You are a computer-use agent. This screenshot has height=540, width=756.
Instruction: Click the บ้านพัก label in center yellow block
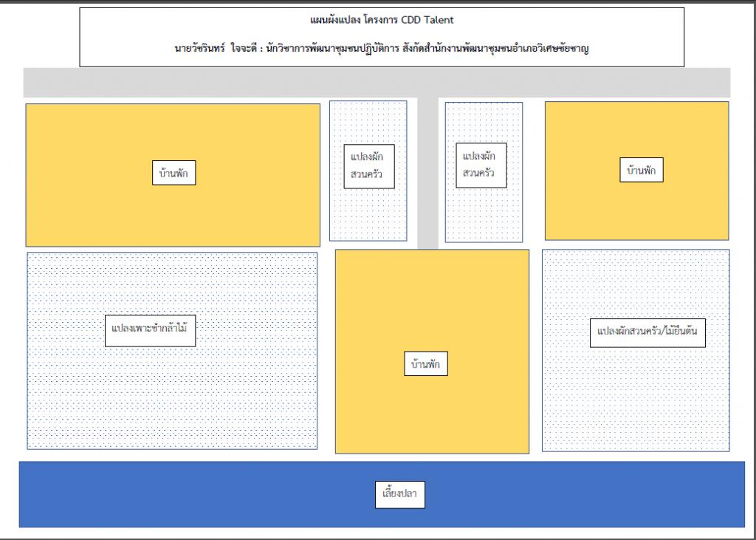pos(426,364)
